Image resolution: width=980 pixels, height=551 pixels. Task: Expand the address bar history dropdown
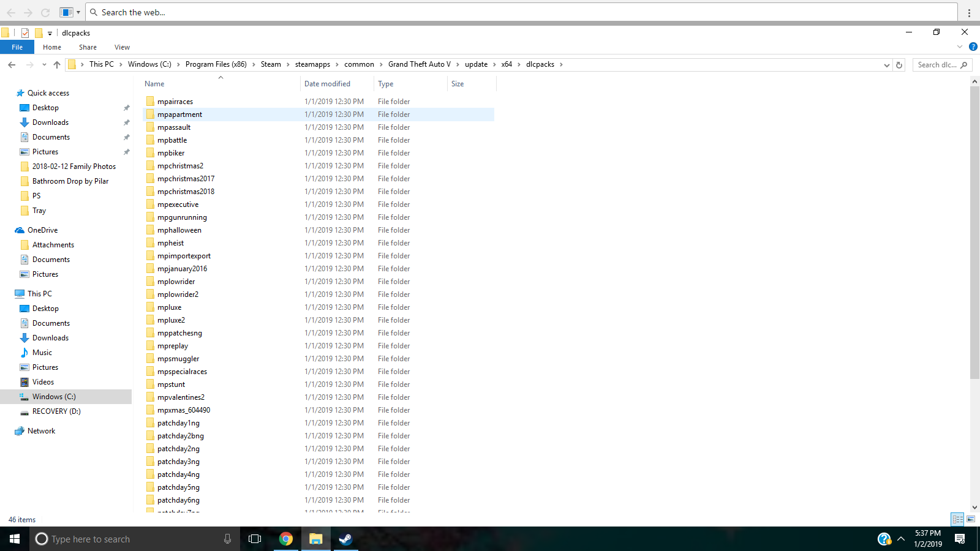(x=886, y=65)
